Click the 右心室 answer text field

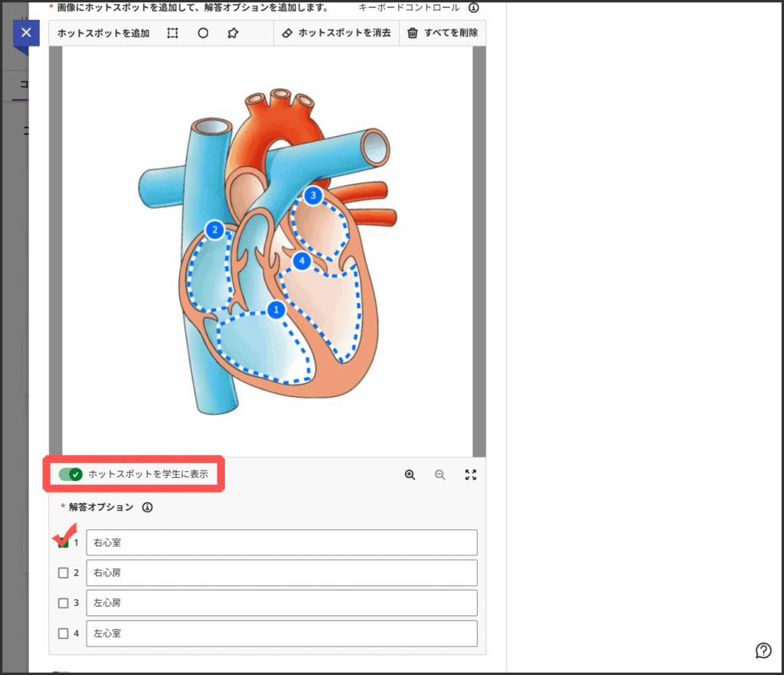click(282, 542)
